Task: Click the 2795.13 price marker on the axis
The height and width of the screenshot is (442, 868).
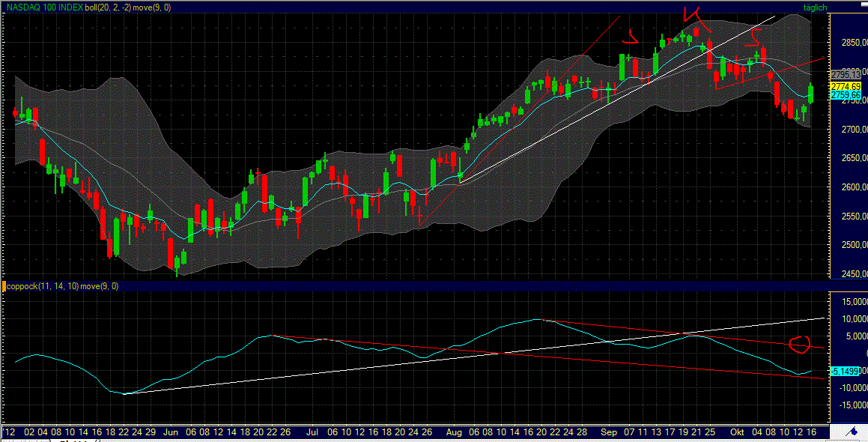Action: [846, 75]
